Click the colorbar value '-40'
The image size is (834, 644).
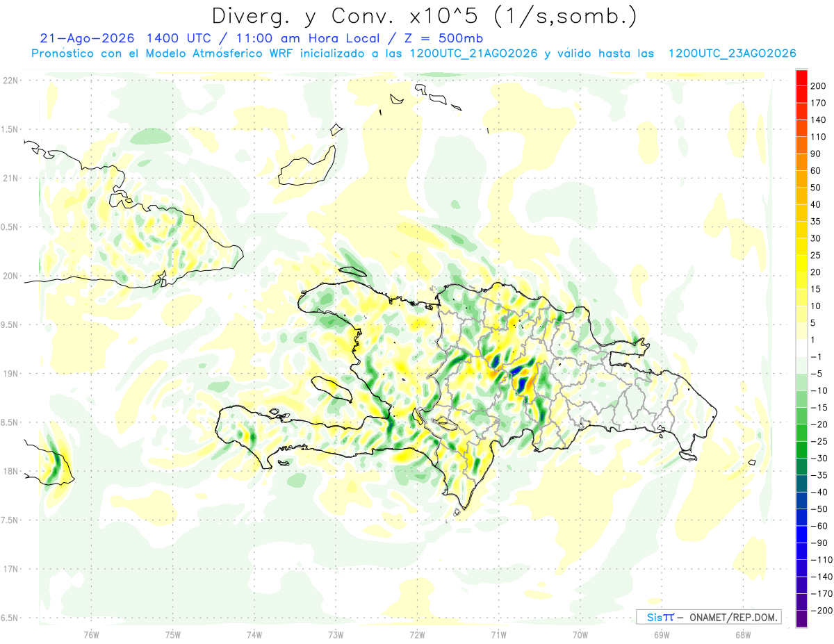click(819, 492)
